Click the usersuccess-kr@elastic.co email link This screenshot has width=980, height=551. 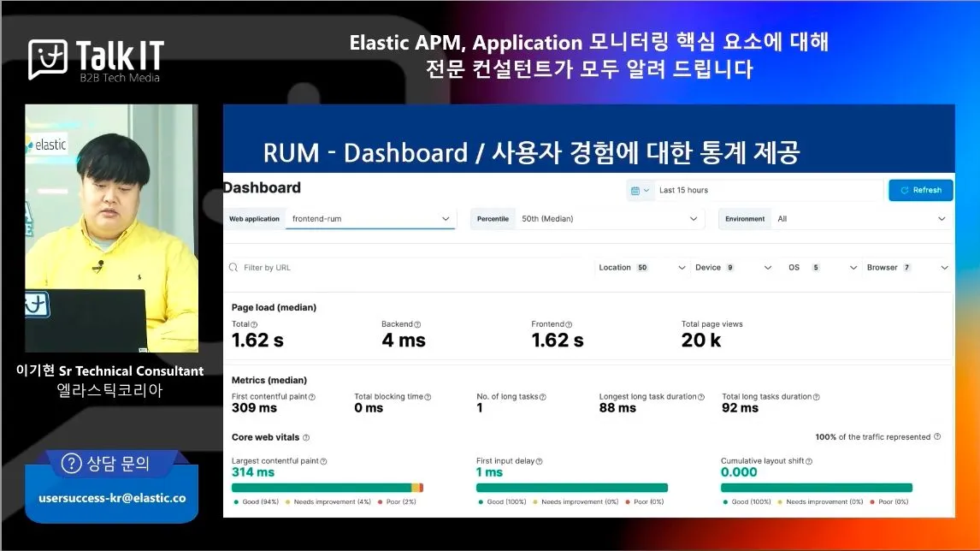pyautogui.click(x=113, y=499)
